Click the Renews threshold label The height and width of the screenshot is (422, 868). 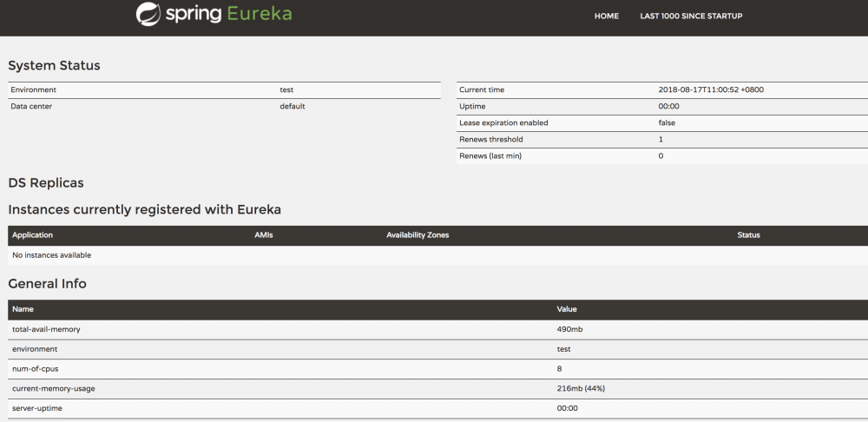pyautogui.click(x=490, y=140)
